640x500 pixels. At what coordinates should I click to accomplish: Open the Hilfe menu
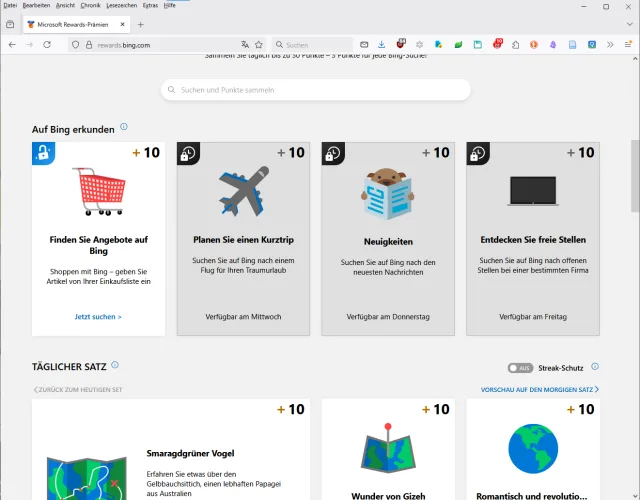click(169, 5)
